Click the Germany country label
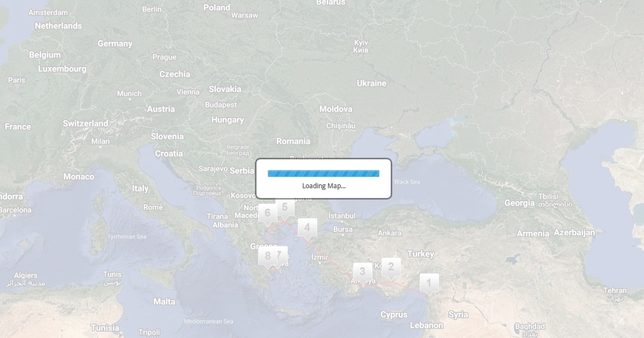This screenshot has width=644, height=338. click(x=115, y=43)
